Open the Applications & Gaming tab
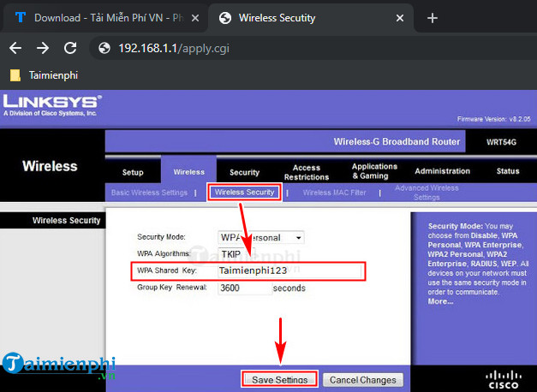Viewport: 537px width, 392px height. 374,171
